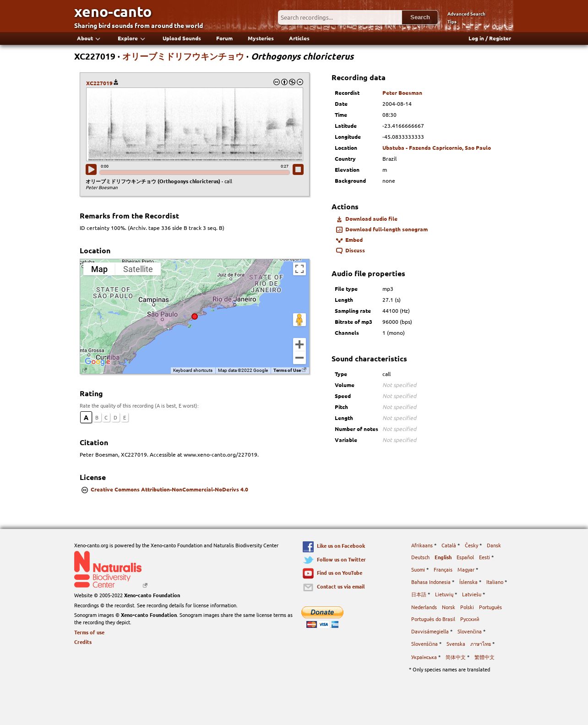Click the open-map external link icon

(x=85, y=370)
